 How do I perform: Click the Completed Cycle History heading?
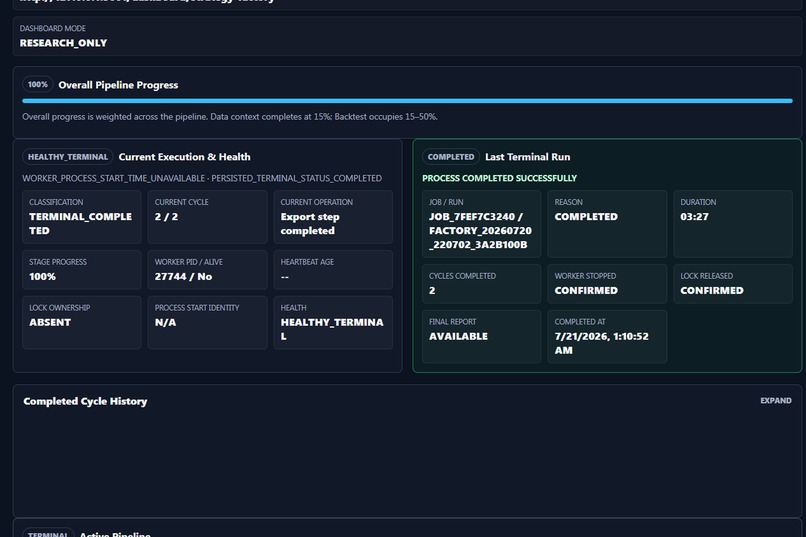pyautogui.click(x=85, y=401)
